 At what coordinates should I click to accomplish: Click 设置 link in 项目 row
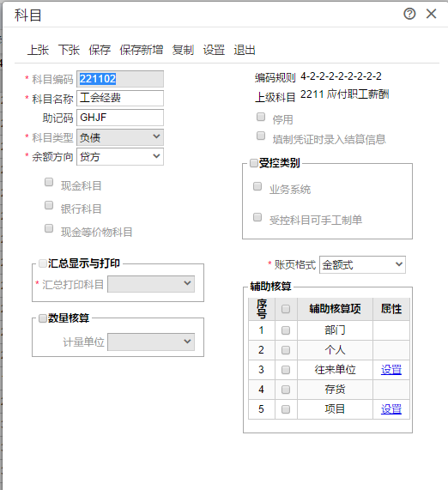click(x=391, y=409)
